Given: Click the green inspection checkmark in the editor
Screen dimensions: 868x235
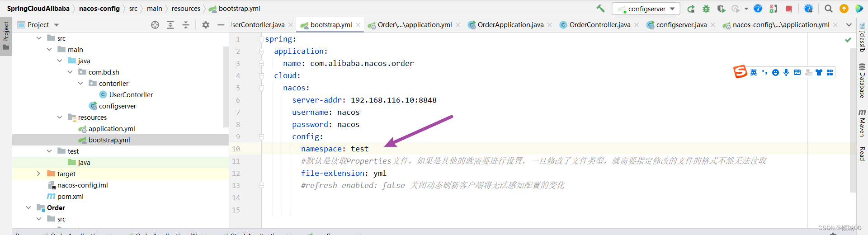Looking at the screenshot, I should tap(848, 40).
